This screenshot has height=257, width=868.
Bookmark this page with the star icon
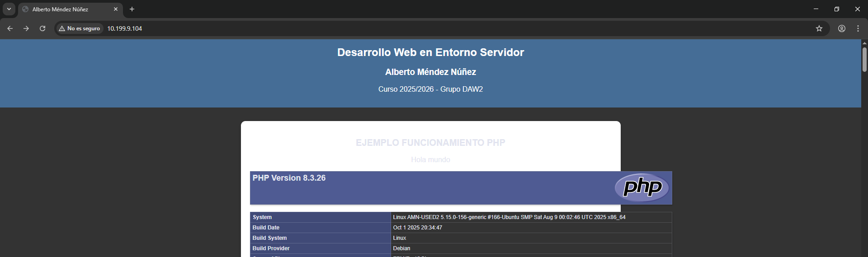tap(819, 28)
